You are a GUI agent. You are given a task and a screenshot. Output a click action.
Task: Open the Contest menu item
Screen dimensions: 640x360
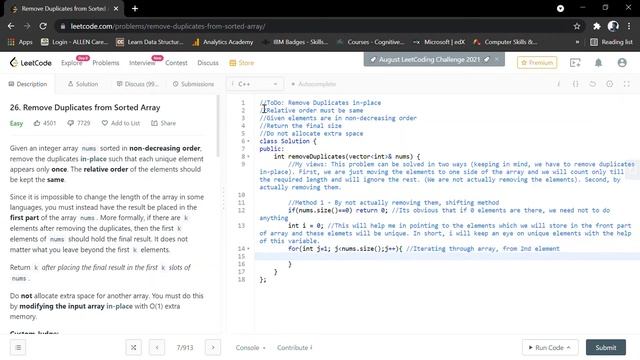[176, 63]
